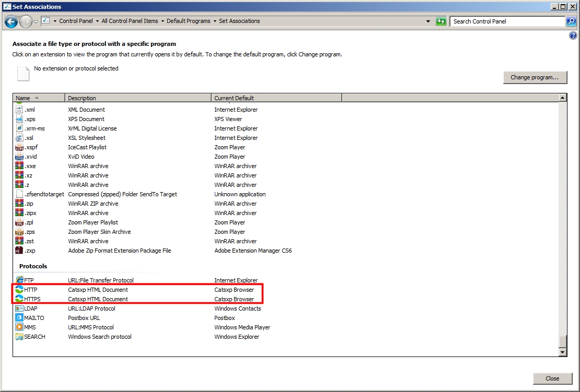Click the .zst WinRAR icon
Screen dimensions: 580x392
19,241
